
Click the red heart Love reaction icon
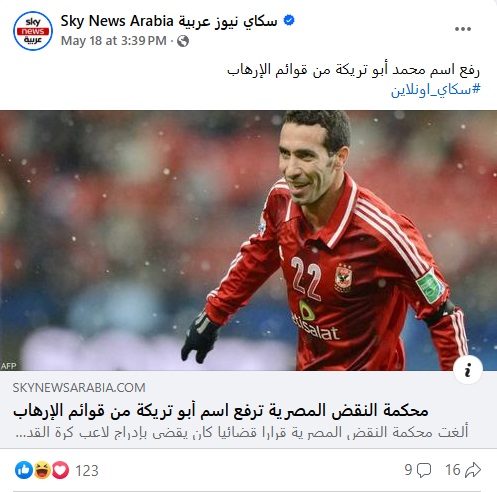(60, 470)
